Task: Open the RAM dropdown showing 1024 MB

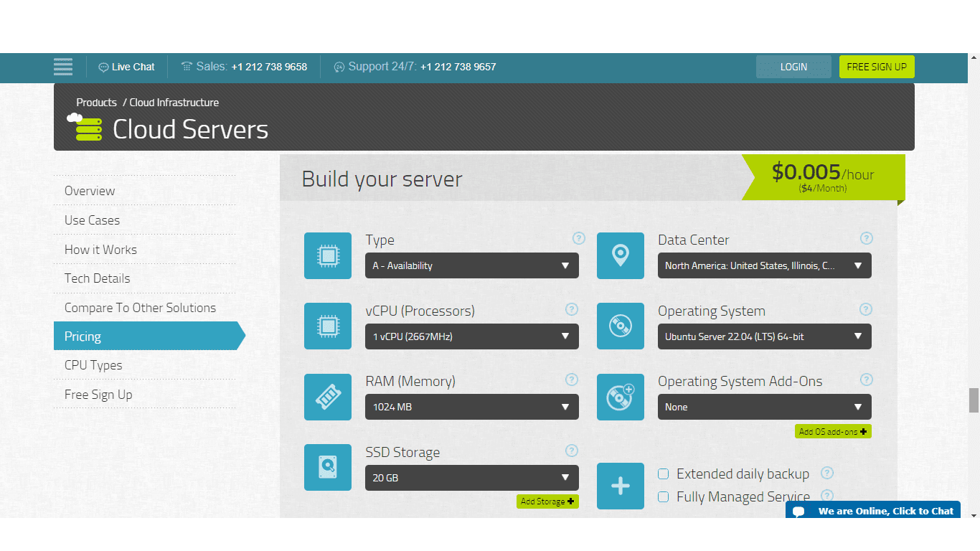Action: coord(471,407)
